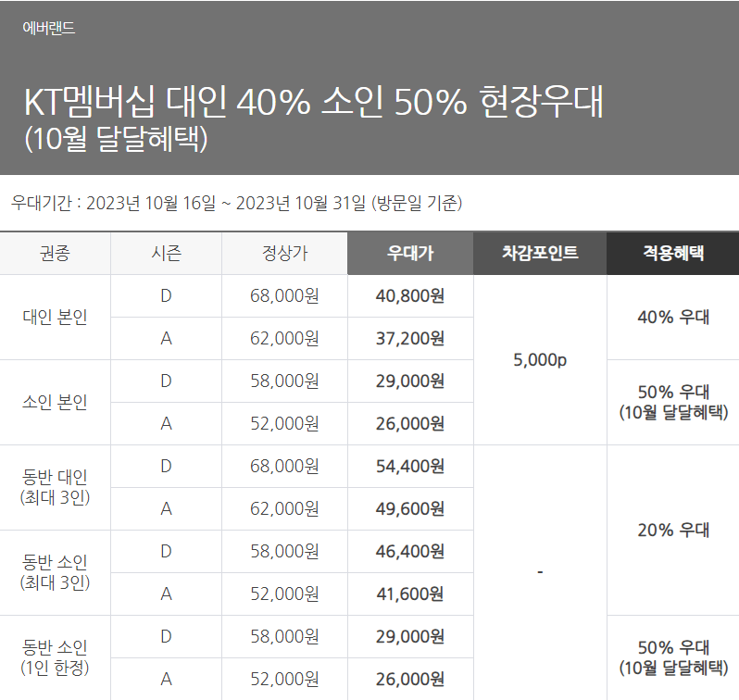Click season A in 동반 소인 (최대 3인) row

pyautogui.click(x=166, y=594)
